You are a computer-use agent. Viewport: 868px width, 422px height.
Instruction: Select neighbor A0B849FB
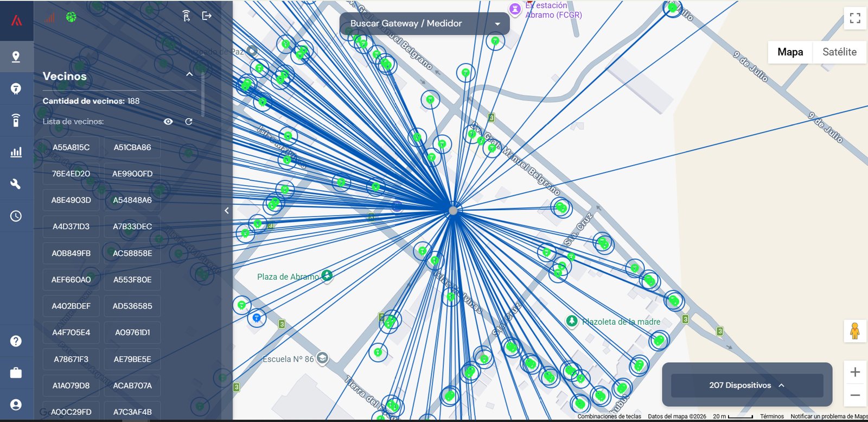coord(71,253)
